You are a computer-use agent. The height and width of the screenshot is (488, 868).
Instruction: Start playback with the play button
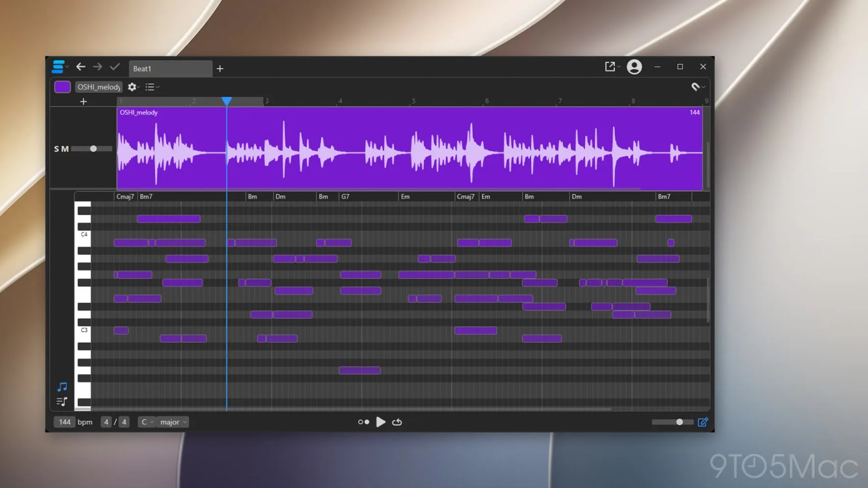tap(381, 422)
